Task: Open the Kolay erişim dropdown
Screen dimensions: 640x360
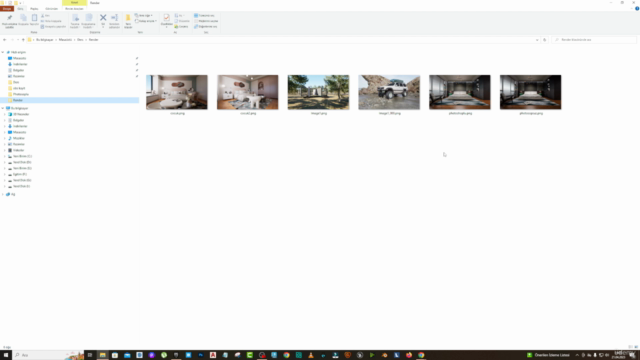Action: [145, 21]
